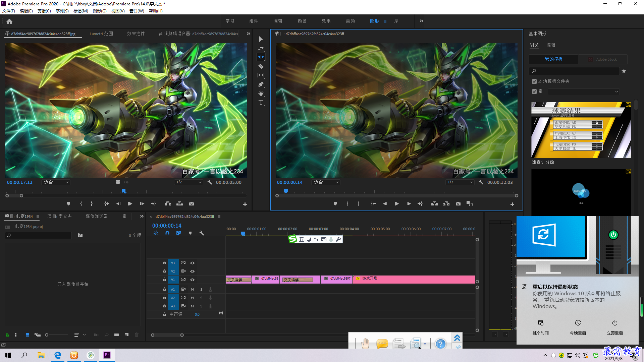The image size is (644, 362).
Task: Export frame from Program monitor camera icon
Action: [458, 204]
